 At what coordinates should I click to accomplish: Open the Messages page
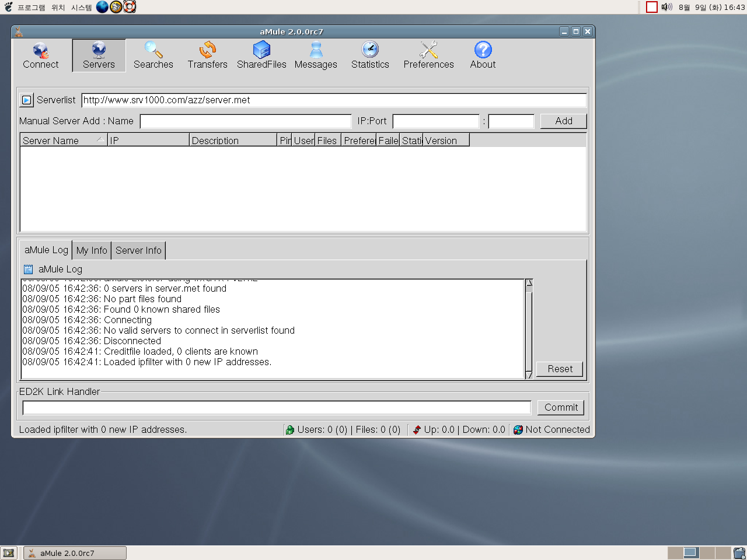point(316,55)
